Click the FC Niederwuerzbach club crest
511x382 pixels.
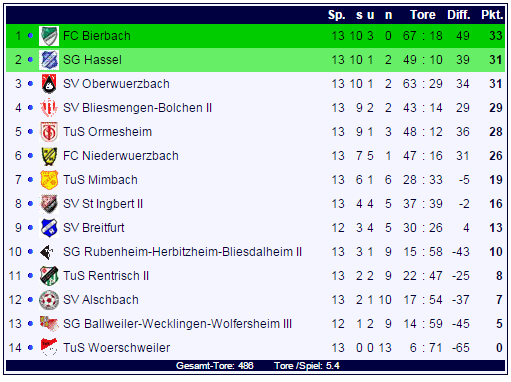49,156
